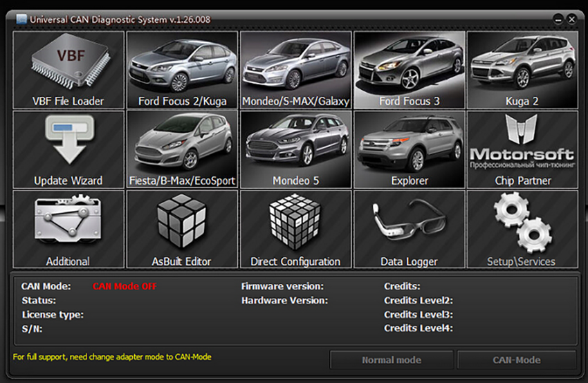The image size is (588, 383).
Task: Select the Fiesta/B-Max/EcoSport tile
Action: 182,149
